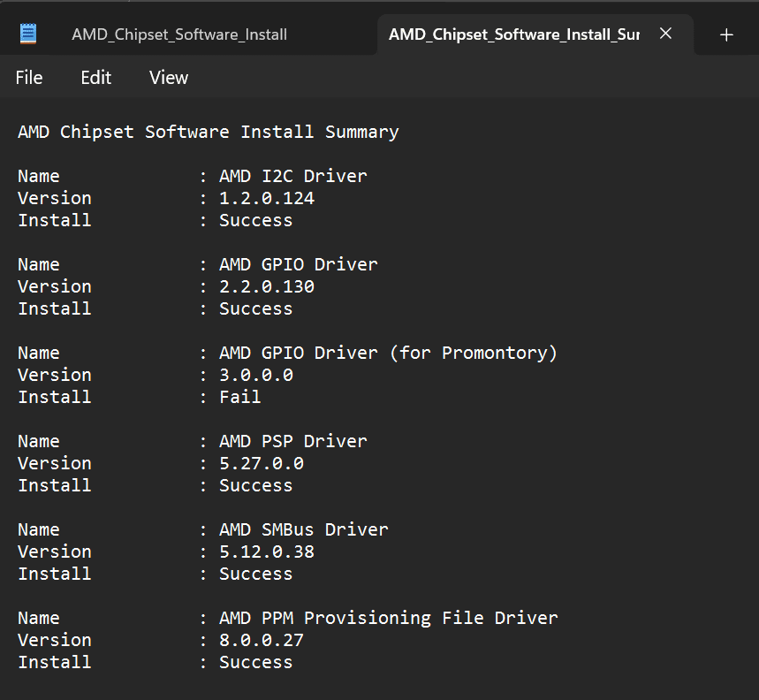Click Success under AMD PSP Driver

click(x=255, y=485)
